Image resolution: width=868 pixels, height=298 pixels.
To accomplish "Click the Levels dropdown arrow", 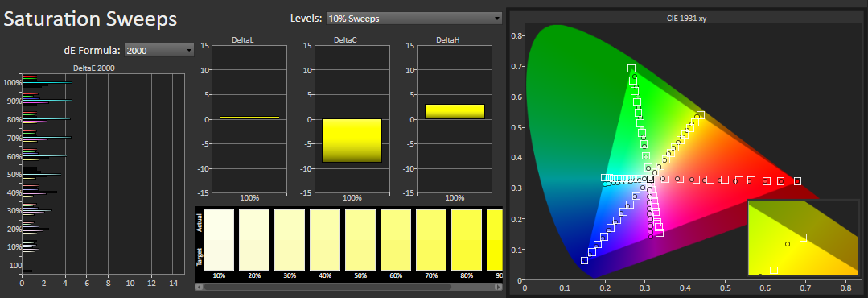I will tap(496, 19).
